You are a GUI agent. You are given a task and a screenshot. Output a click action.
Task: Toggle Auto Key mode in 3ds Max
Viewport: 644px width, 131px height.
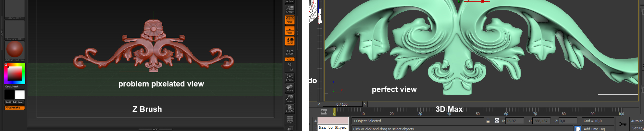[637, 121]
